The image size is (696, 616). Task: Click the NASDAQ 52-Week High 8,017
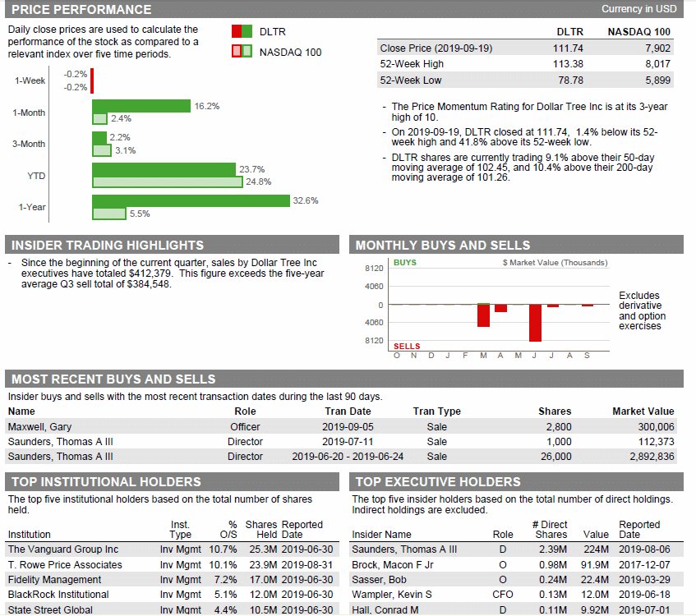657,64
